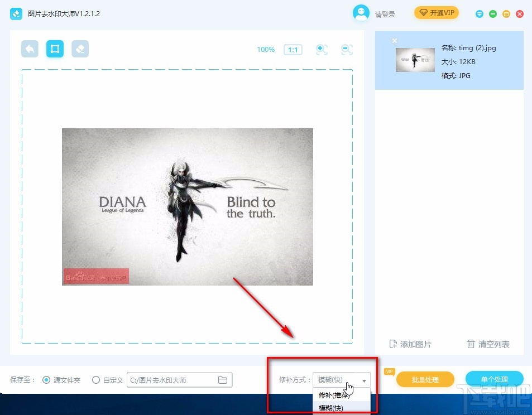Click the 名称: timg (2).jpg label
The image size is (532, 415).
pos(468,48)
